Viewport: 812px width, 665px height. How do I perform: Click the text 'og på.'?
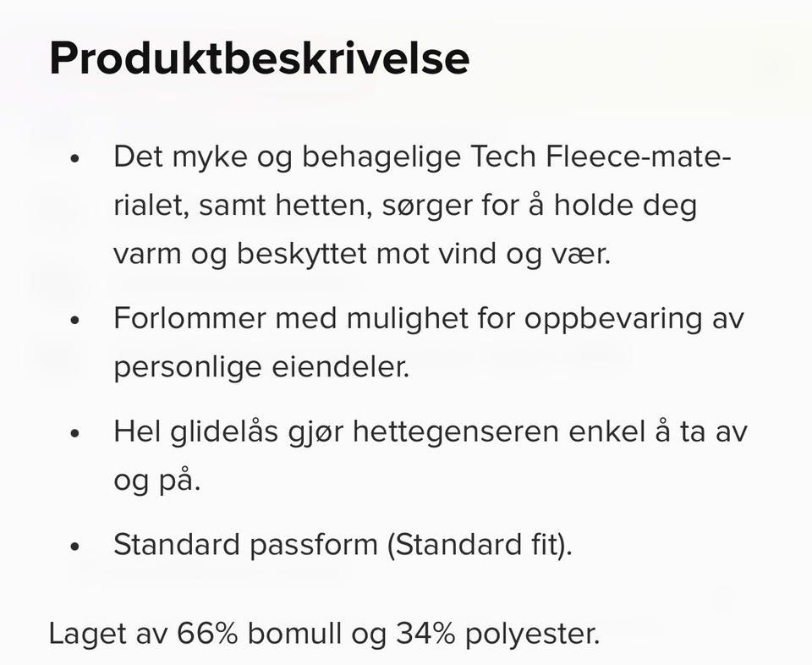(x=157, y=480)
